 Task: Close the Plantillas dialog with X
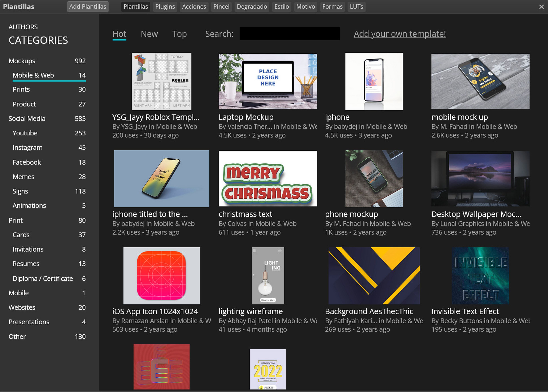pos(541,7)
